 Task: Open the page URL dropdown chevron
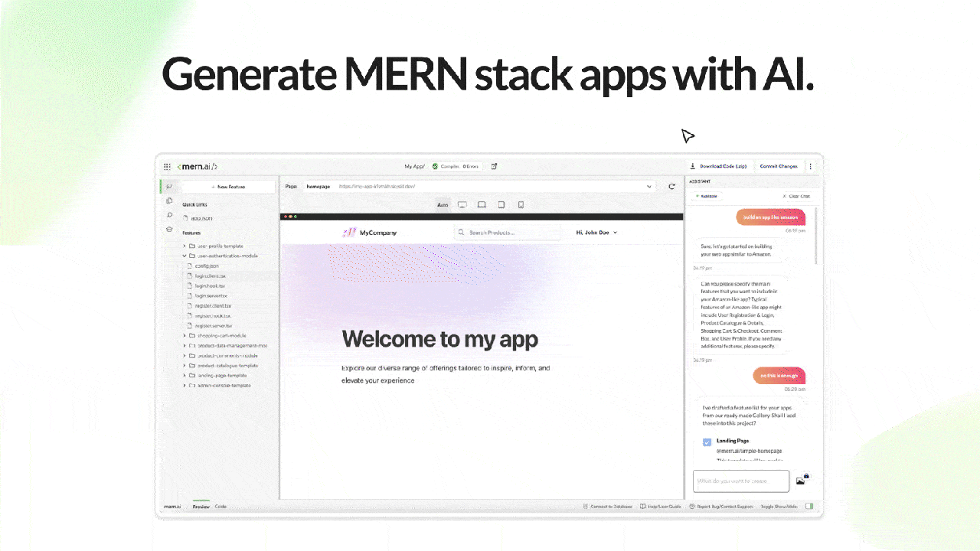[650, 186]
